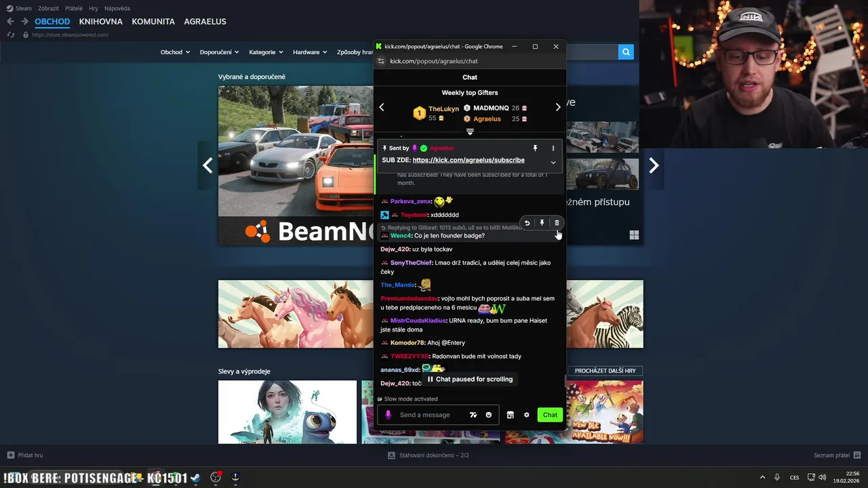
Task: Expand the pinned message with its chevron
Action: [x=553, y=163]
